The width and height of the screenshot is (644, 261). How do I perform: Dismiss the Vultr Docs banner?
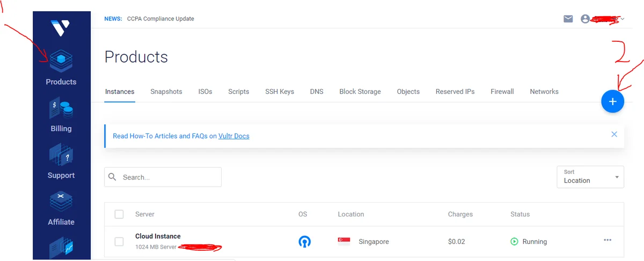tap(614, 134)
